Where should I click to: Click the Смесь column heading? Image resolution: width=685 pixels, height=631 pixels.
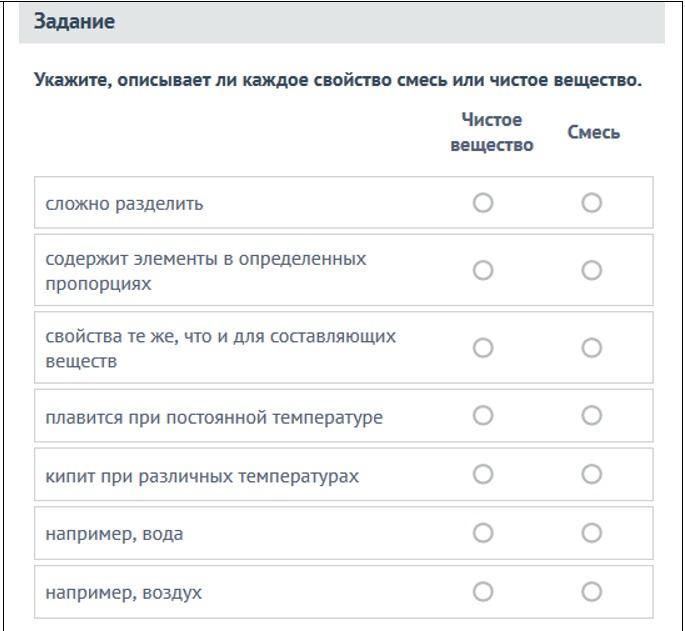tap(593, 132)
